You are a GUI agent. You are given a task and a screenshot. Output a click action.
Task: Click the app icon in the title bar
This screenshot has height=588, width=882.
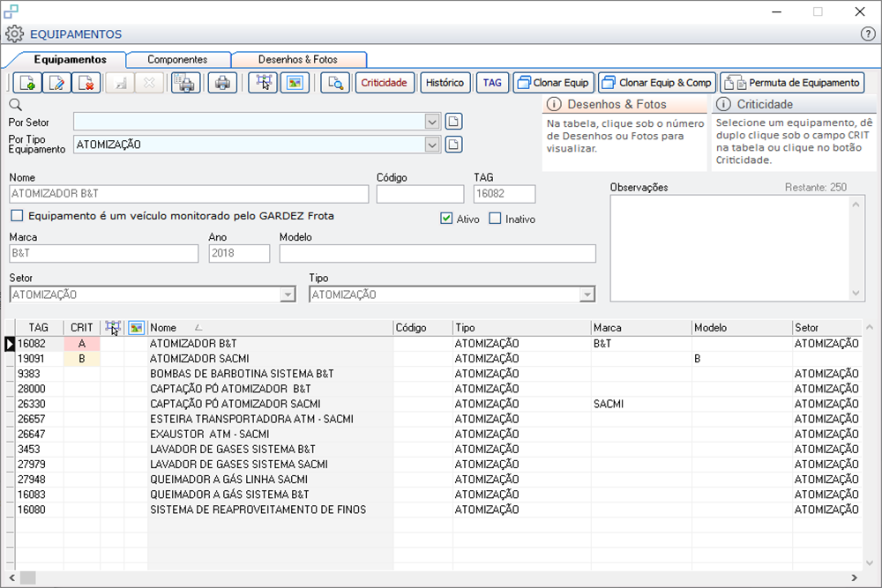pyautogui.click(x=11, y=11)
